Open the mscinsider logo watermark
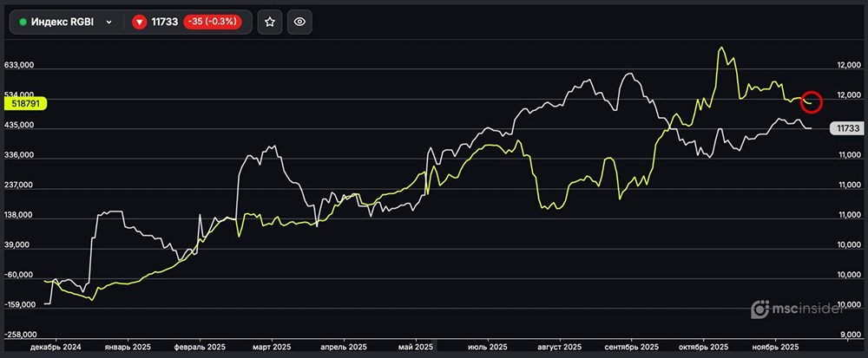The height and width of the screenshot is (358, 868). tap(803, 309)
